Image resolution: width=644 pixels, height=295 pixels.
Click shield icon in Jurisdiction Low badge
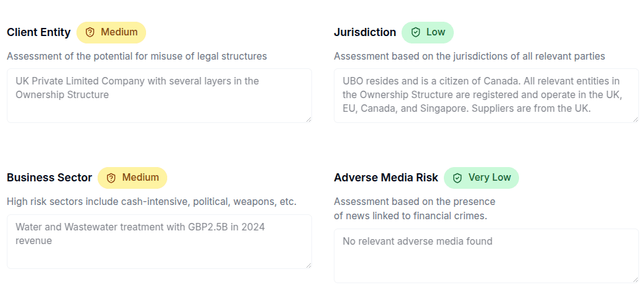[416, 32]
